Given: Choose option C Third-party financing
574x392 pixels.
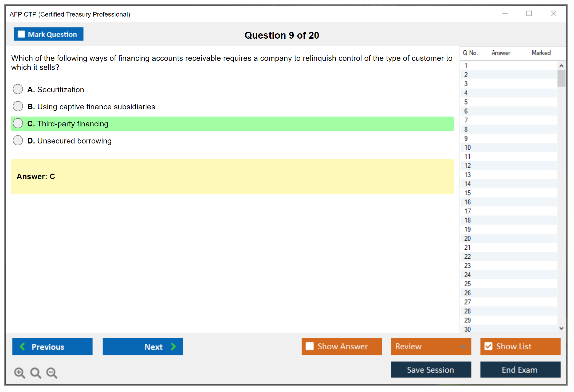Looking at the screenshot, I should coord(18,123).
